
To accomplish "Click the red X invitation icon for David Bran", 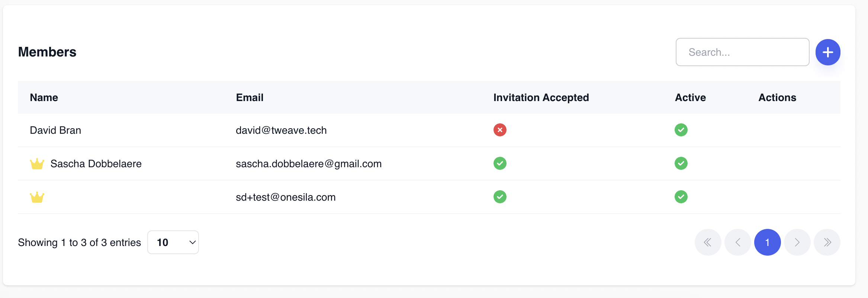I will (500, 130).
